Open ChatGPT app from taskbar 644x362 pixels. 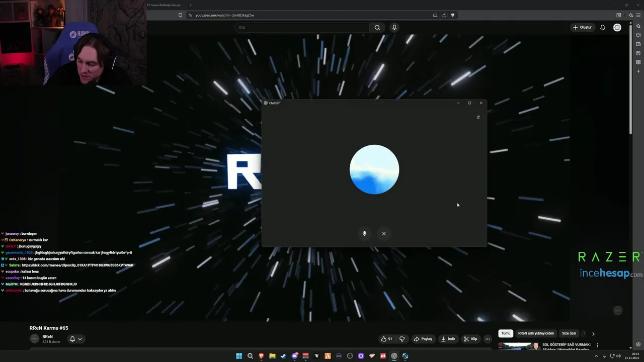coord(394,356)
